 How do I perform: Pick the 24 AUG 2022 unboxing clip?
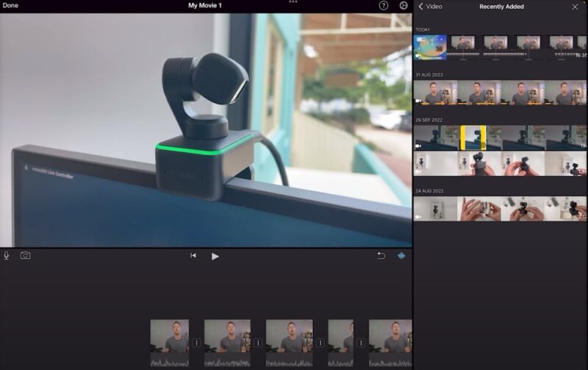[x=500, y=208]
